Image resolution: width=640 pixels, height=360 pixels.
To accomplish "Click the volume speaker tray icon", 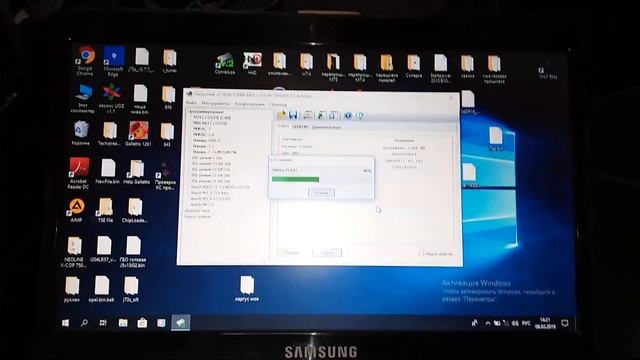I will pyautogui.click(x=516, y=323).
